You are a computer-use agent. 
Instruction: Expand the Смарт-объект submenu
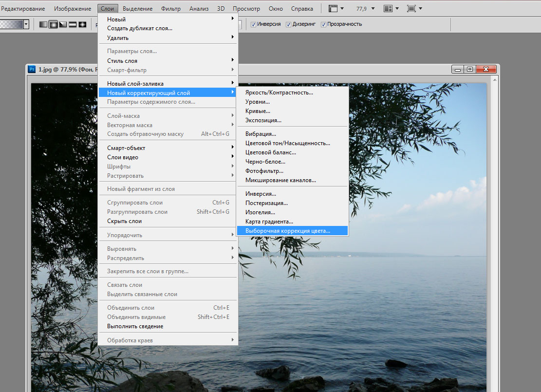[x=168, y=148]
